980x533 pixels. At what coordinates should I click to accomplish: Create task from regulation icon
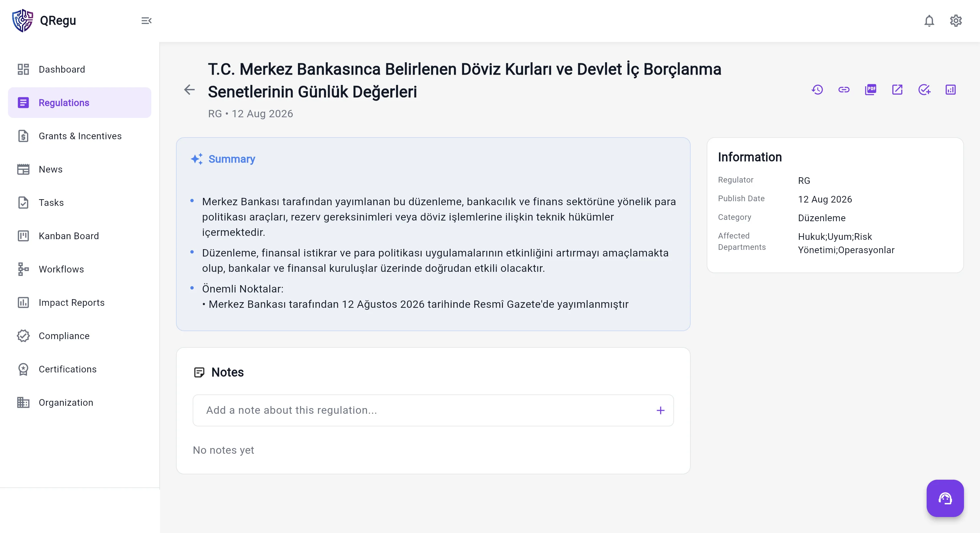pyautogui.click(x=924, y=90)
